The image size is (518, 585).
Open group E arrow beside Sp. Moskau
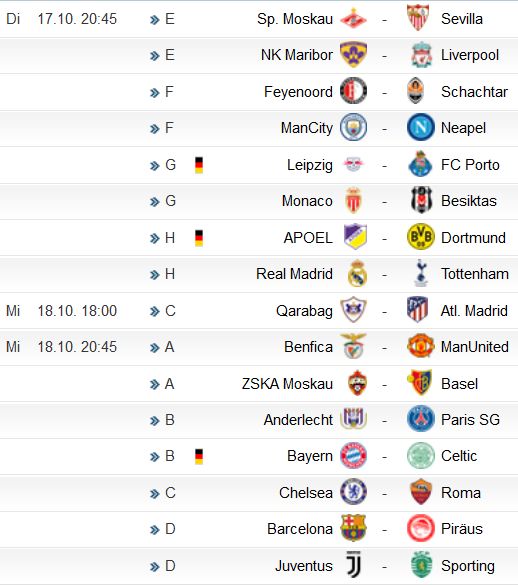(155, 20)
